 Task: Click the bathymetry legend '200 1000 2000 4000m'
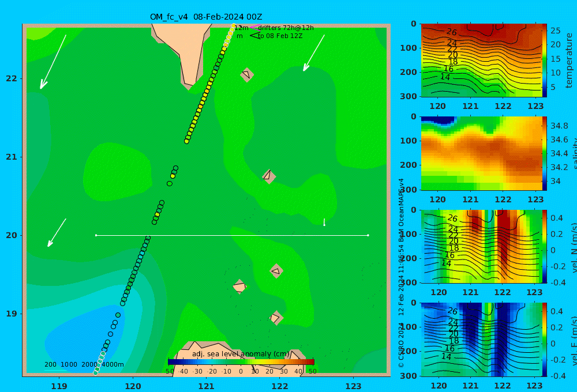(x=84, y=364)
